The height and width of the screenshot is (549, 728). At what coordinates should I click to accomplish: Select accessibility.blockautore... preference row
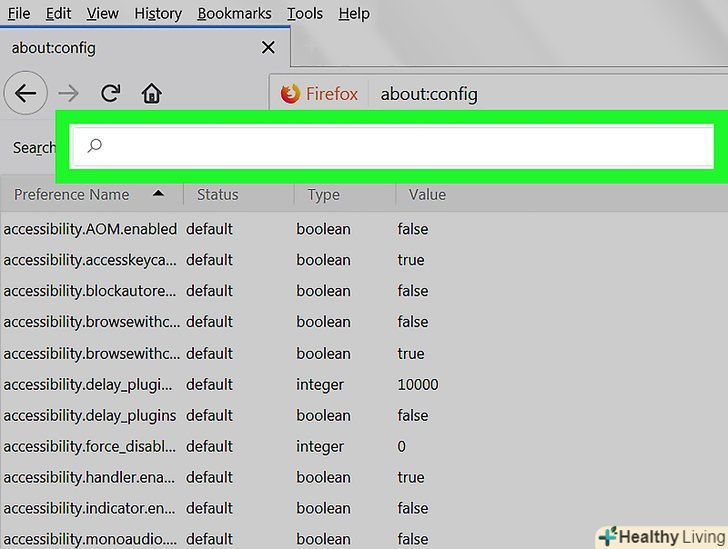coord(364,291)
